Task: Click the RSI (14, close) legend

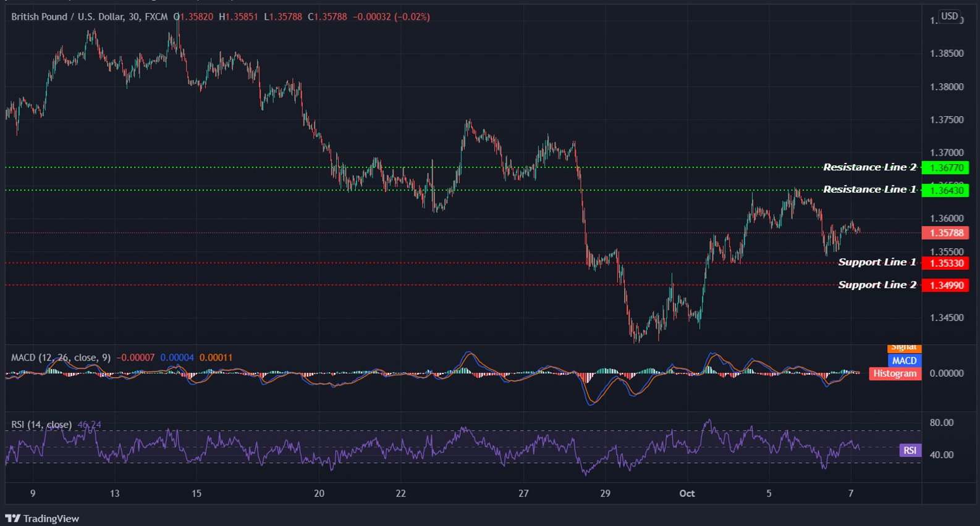Action: (x=41, y=425)
